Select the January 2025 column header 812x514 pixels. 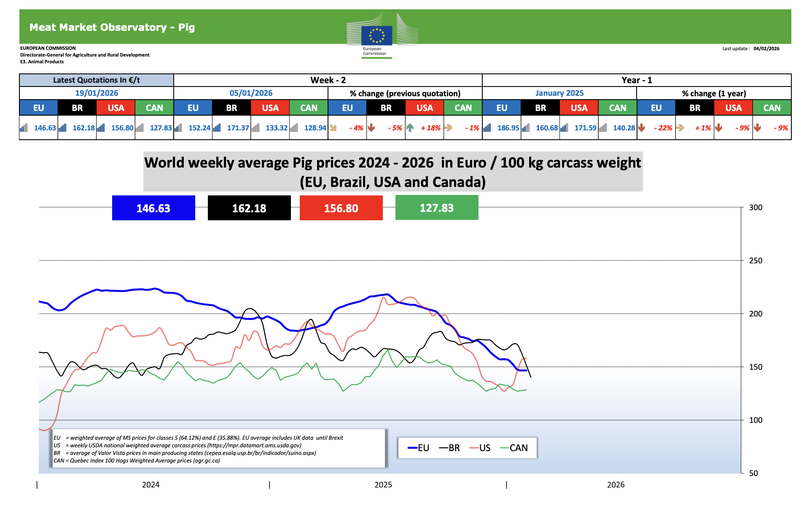[x=559, y=93]
